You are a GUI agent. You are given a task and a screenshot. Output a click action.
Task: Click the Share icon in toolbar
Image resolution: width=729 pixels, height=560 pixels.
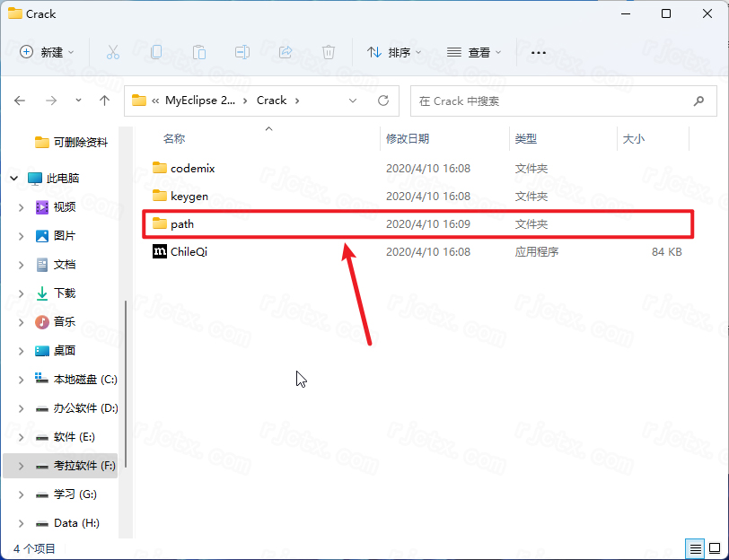(285, 52)
